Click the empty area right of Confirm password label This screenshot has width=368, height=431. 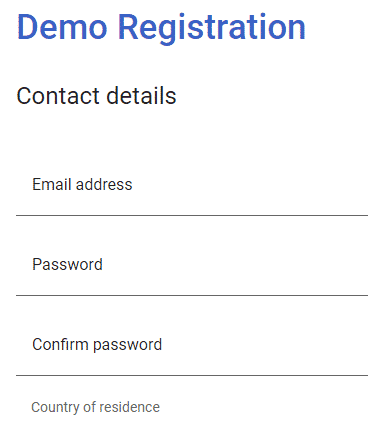pos(265,344)
